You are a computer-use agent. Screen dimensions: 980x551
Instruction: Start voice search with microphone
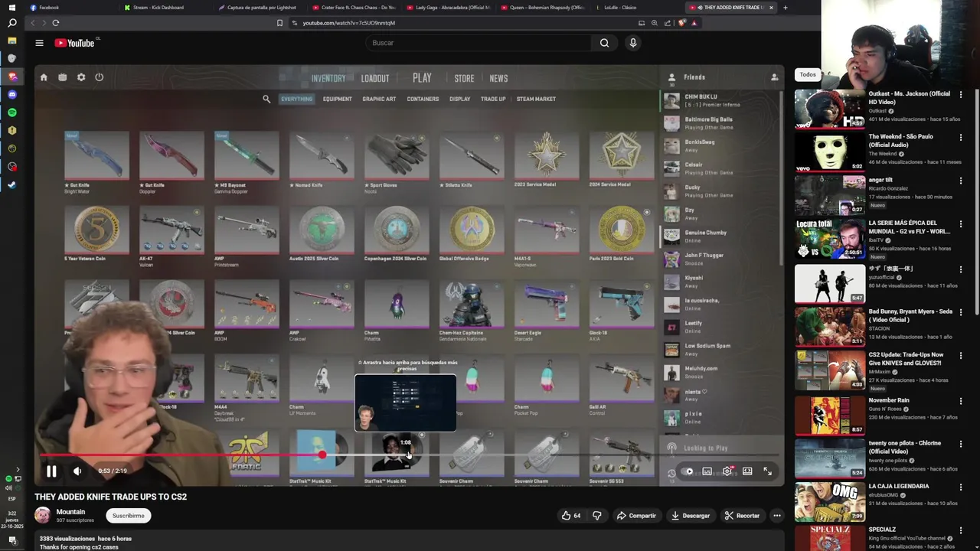(x=632, y=43)
